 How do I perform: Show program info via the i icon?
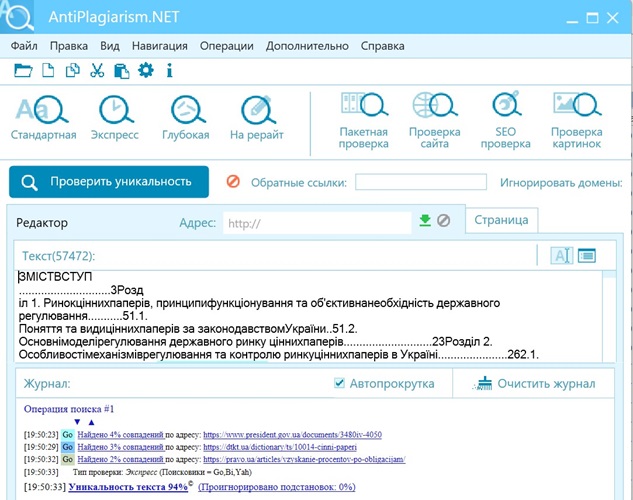pyautogui.click(x=170, y=71)
